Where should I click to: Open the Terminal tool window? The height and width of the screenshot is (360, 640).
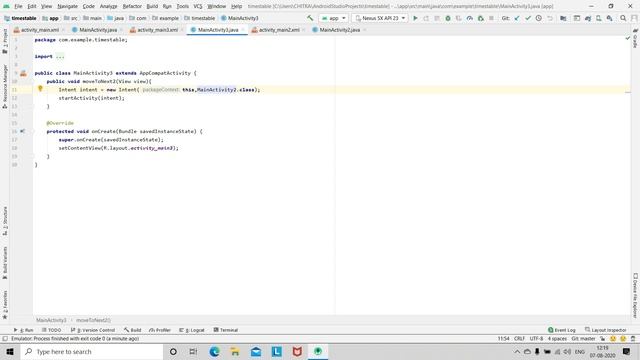click(x=226, y=330)
